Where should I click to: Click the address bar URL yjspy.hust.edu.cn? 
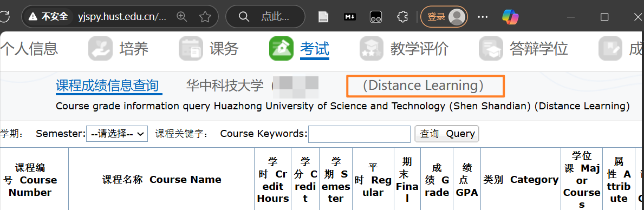(122, 17)
